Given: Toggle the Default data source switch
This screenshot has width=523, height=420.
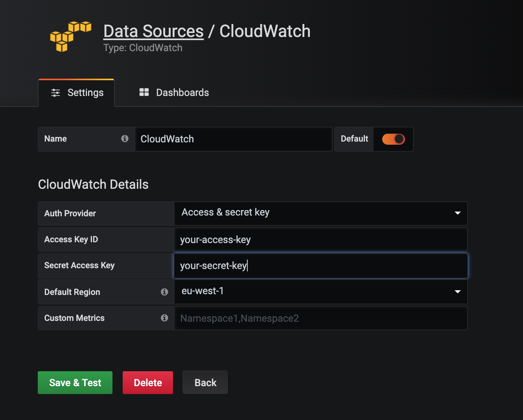Looking at the screenshot, I should [393, 139].
